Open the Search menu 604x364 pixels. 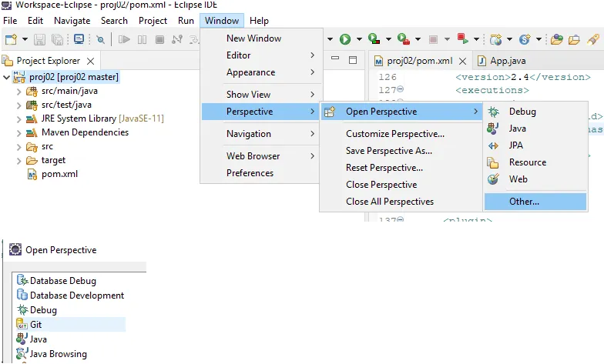click(x=114, y=21)
